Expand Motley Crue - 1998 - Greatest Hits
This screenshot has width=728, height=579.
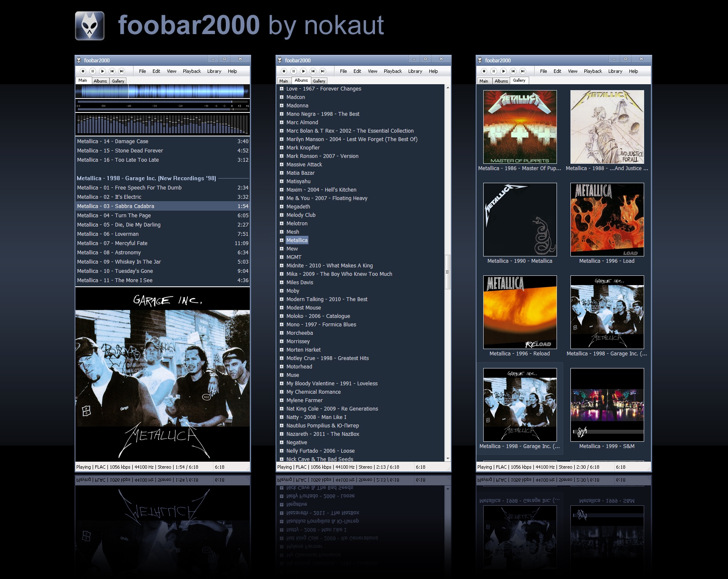click(x=281, y=358)
